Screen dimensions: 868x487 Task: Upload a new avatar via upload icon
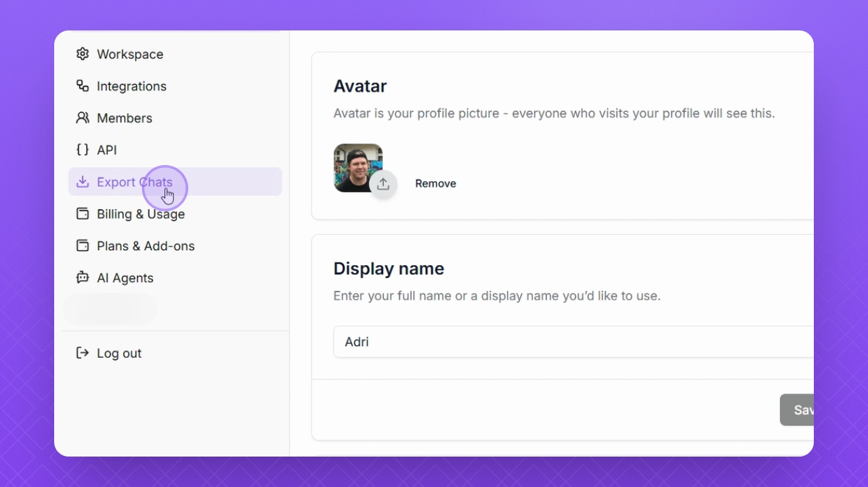pos(383,184)
